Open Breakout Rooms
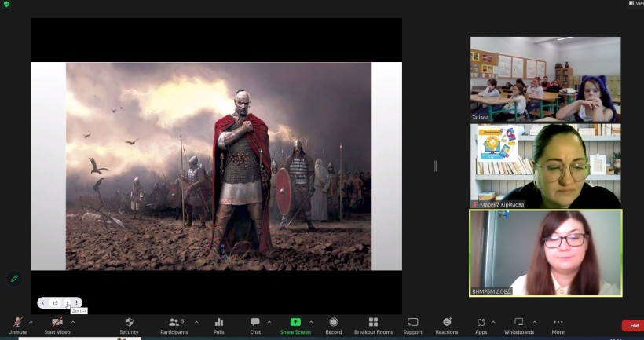The image size is (644, 340). [373, 325]
